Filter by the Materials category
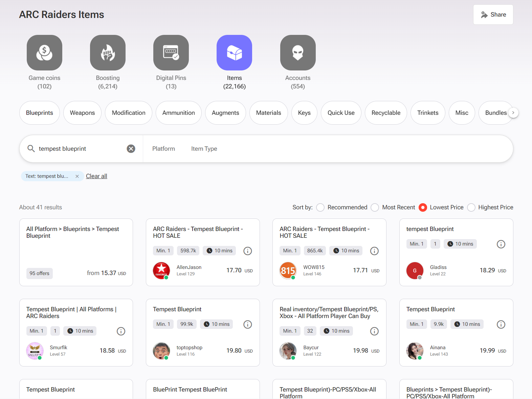This screenshot has height=399, width=532. pos(269,113)
